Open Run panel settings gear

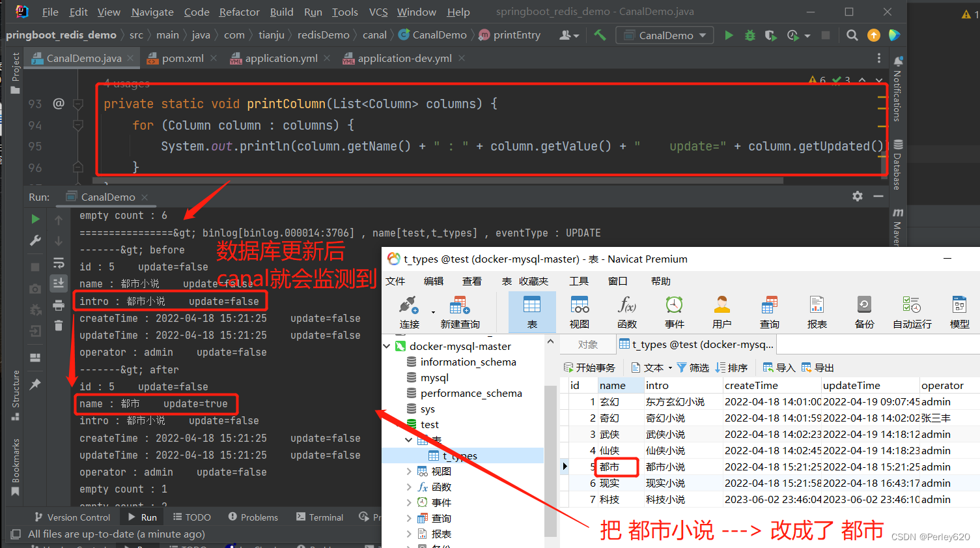(x=858, y=196)
